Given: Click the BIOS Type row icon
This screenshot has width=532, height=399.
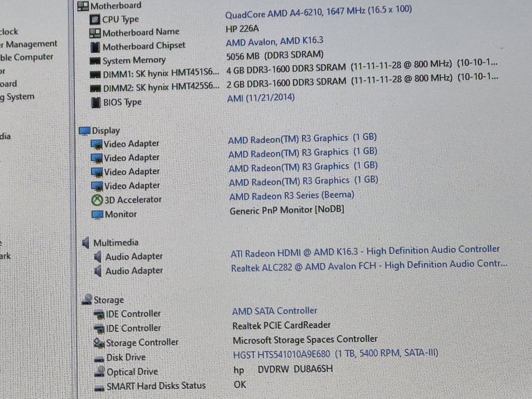Looking at the screenshot, I should pyautogui.click(x=96, y=102).
